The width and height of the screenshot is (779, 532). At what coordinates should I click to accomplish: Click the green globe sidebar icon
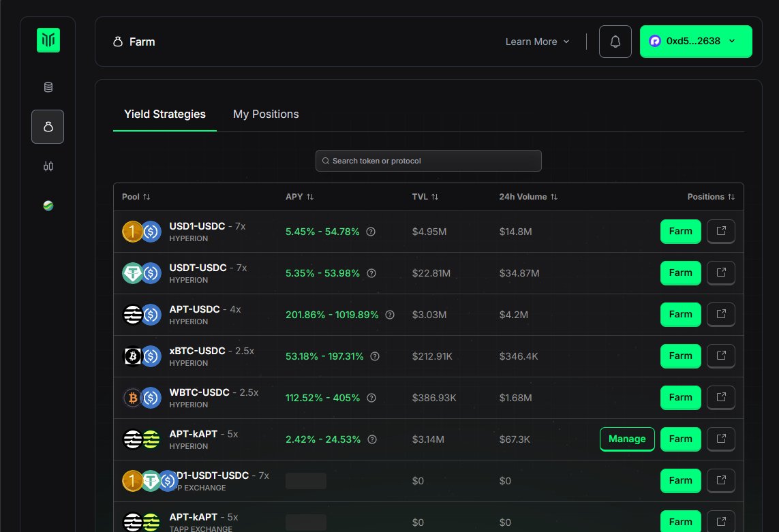[x=48, y=206]
